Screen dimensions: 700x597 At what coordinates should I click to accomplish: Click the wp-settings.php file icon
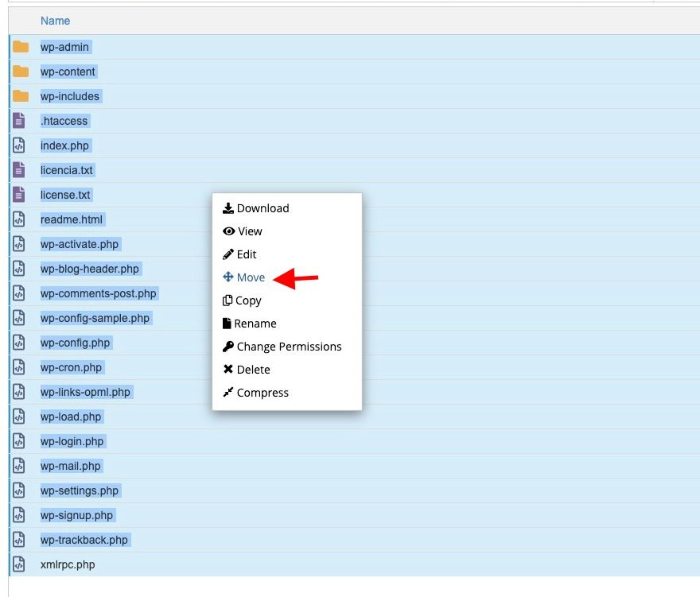coord(19,490)
